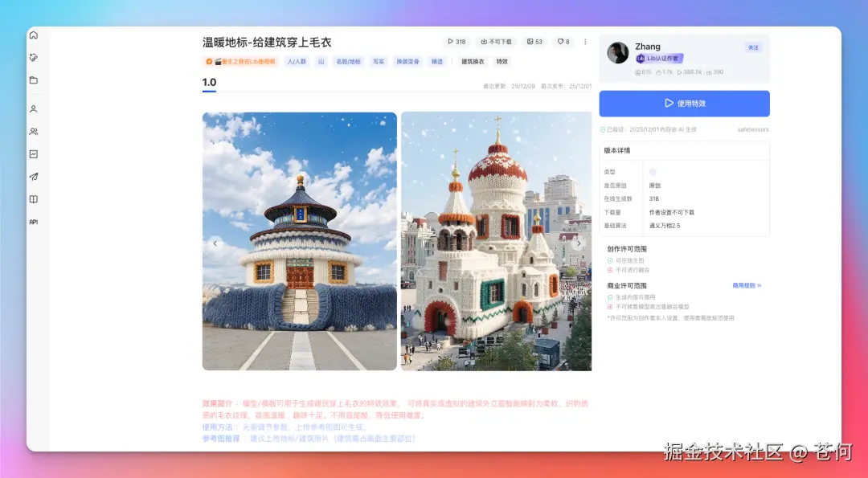Open the API icon at sidebar bottom
This screenshot has height=478, width=868.
tap(33, 222)
